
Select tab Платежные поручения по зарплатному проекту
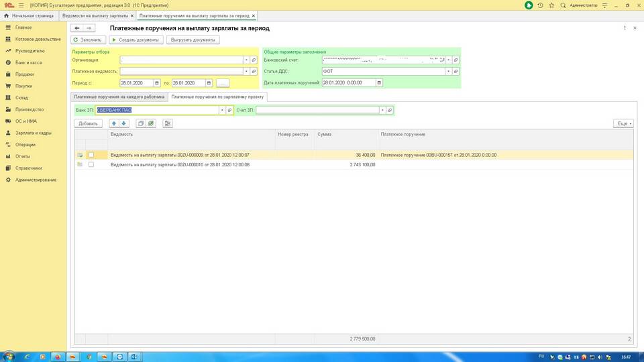coord(217,97)
